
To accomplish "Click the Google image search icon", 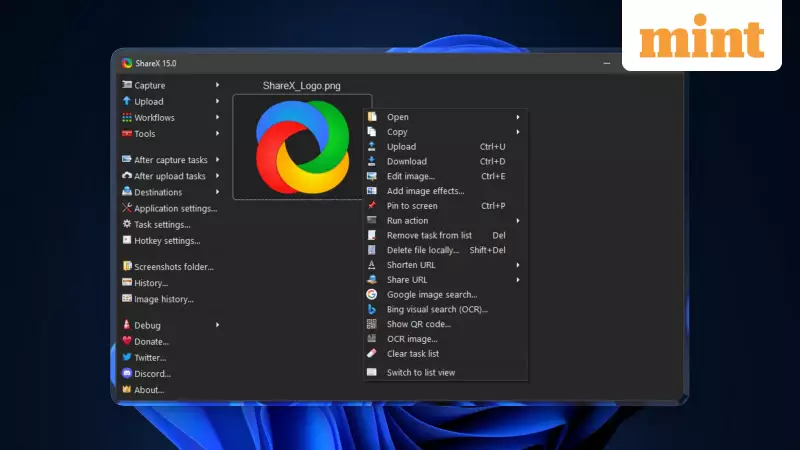I will [372, 294].
